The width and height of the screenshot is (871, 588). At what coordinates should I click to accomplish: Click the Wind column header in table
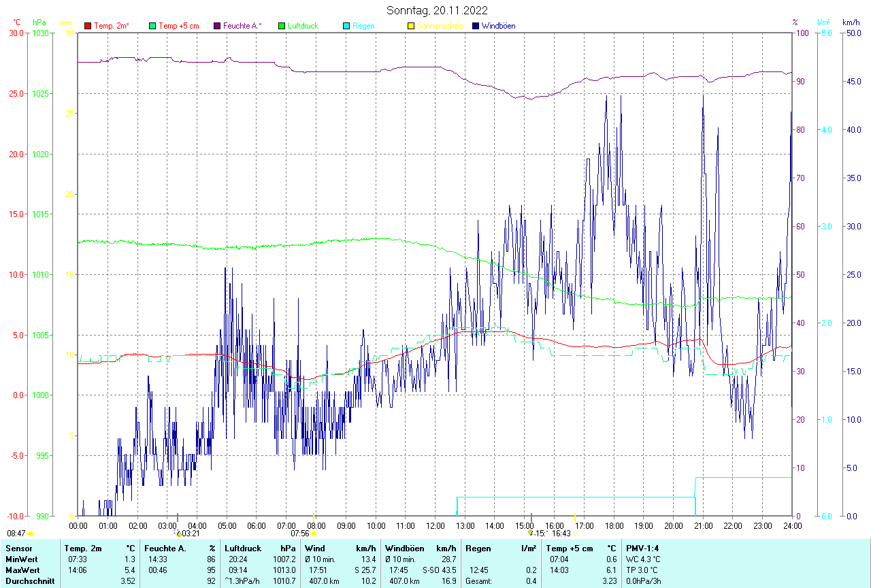coord(315,549)
